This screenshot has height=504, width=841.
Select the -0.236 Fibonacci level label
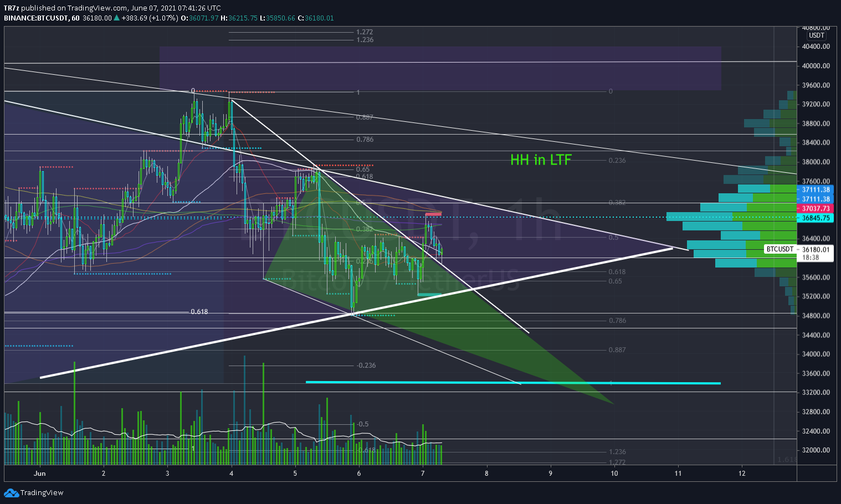point(366,366)
